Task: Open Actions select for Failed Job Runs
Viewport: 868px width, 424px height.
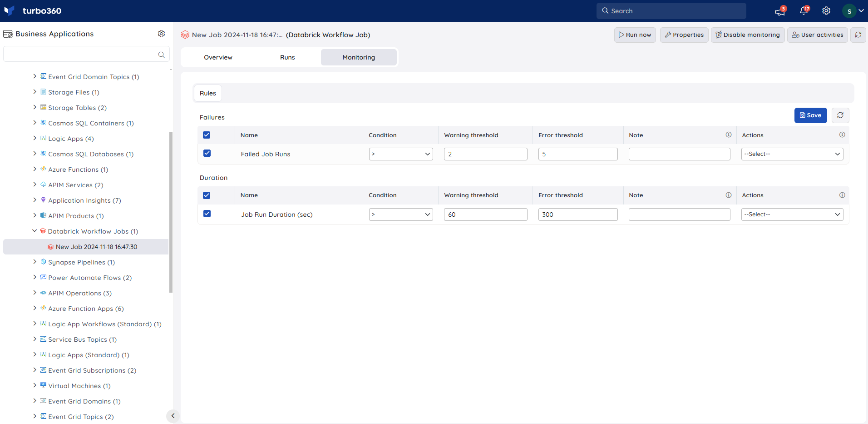Action: tap(792, 154)
